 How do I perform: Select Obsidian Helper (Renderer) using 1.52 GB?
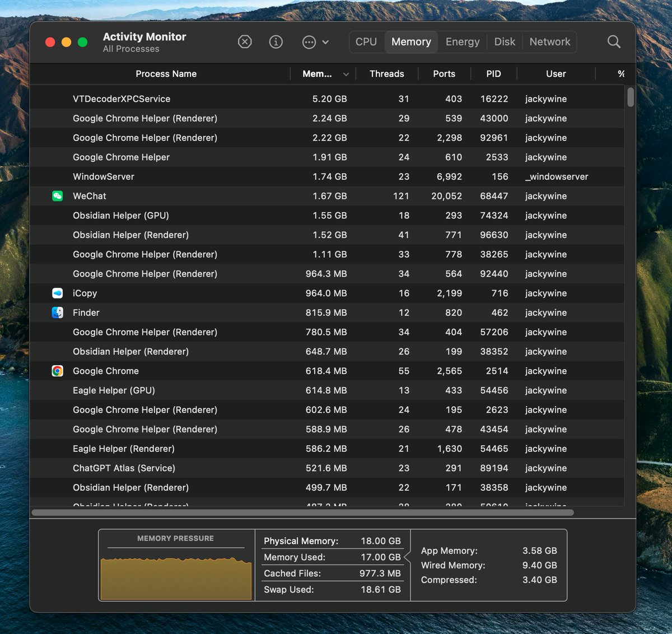click(x=326, y=235)
